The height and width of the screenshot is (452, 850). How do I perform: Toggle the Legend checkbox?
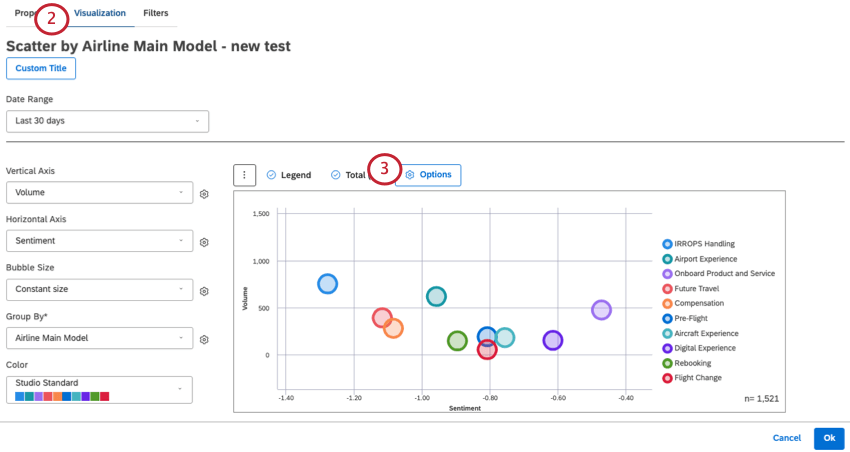[271, 175]
